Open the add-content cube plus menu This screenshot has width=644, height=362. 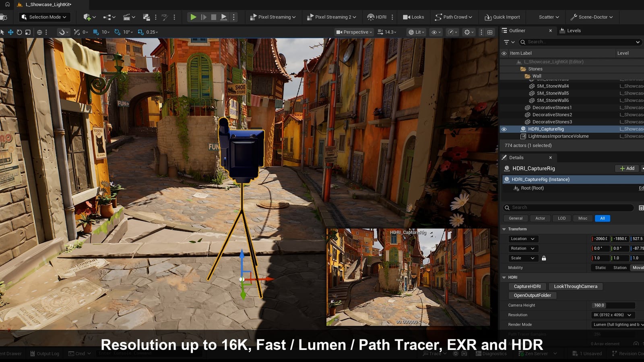click(x=89, y=17)
